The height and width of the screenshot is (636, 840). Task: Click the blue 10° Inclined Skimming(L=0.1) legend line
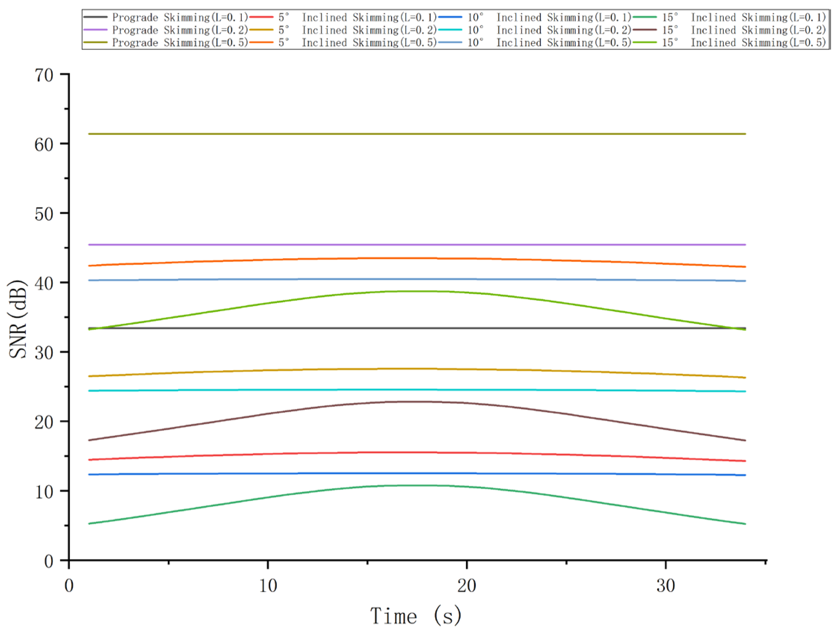(450, 17)
